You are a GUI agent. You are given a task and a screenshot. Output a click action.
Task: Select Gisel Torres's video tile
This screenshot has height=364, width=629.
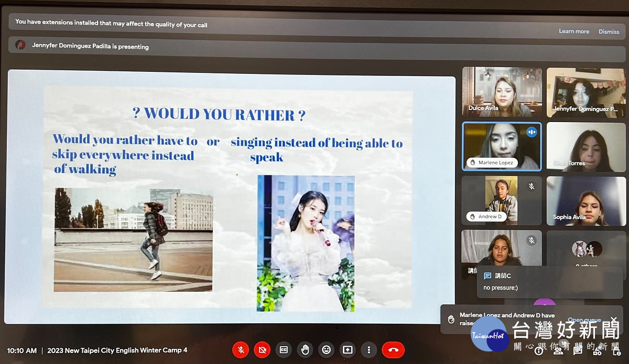click(x=586, y=147)
